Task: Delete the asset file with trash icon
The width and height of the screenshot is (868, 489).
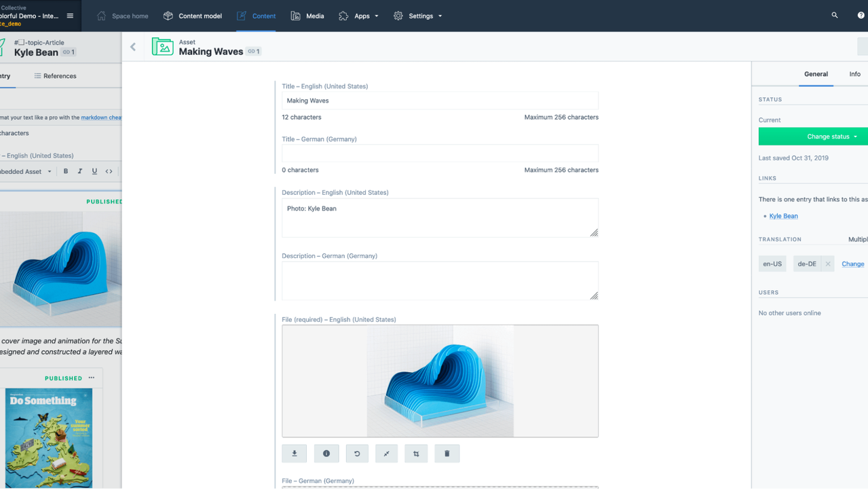Action: pos(447,454)
